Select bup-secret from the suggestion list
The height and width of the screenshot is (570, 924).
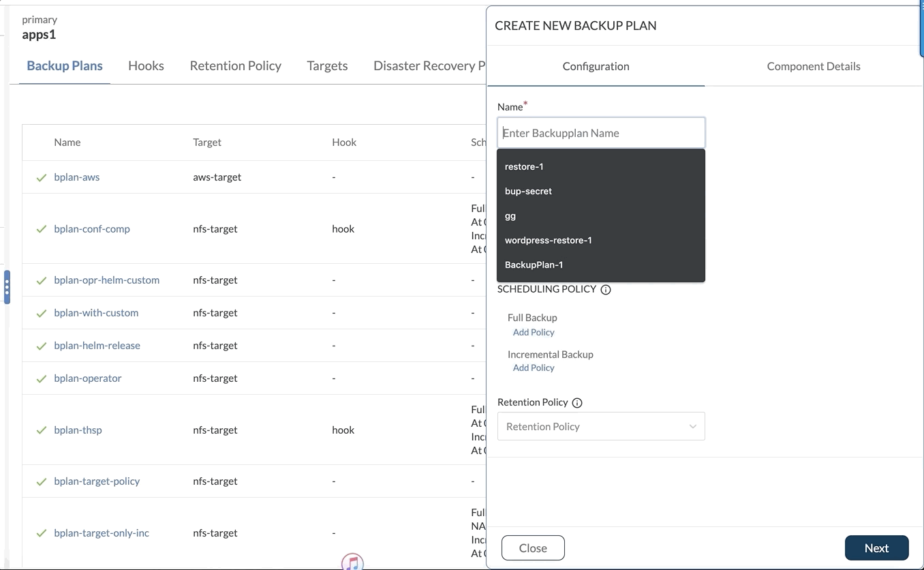click(601, 191)
